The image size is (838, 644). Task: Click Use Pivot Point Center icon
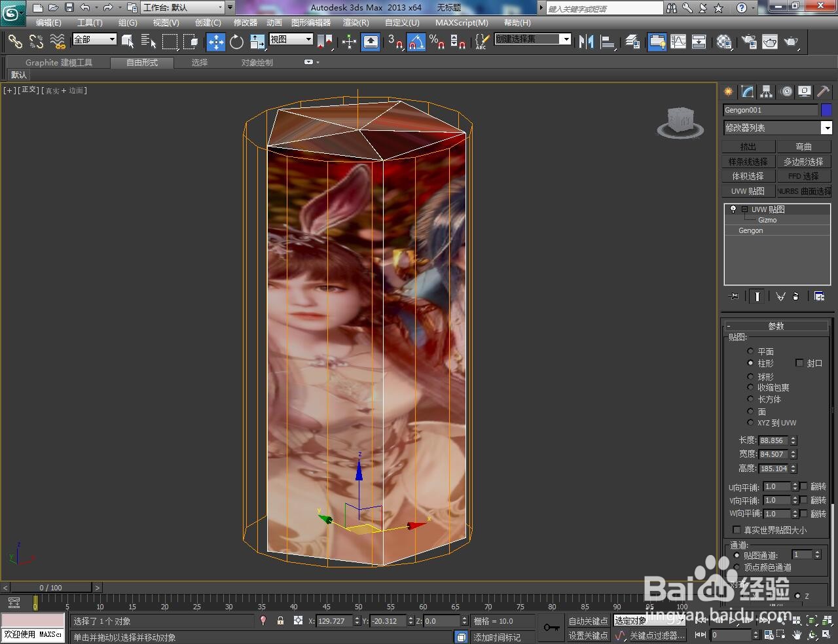[325, 42]
